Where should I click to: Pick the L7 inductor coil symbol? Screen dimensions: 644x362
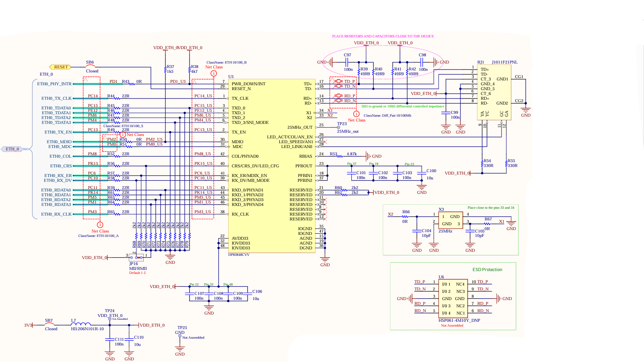coord(81,324)
